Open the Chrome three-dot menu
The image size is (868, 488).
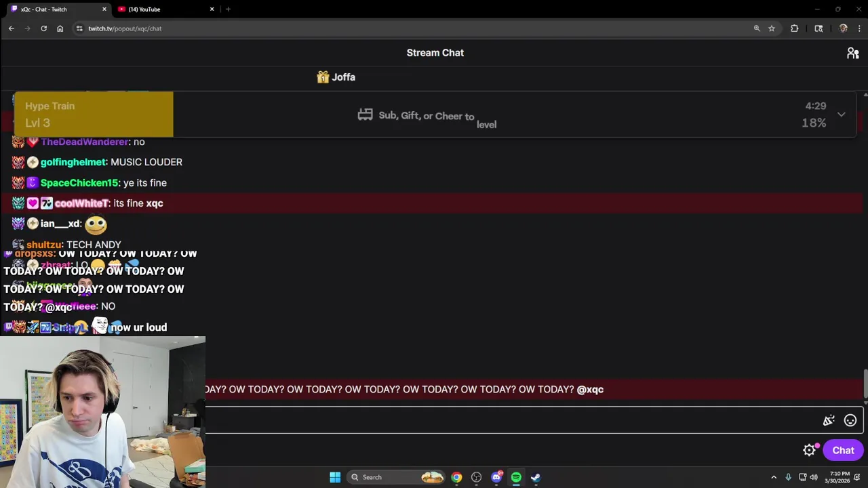859,28
